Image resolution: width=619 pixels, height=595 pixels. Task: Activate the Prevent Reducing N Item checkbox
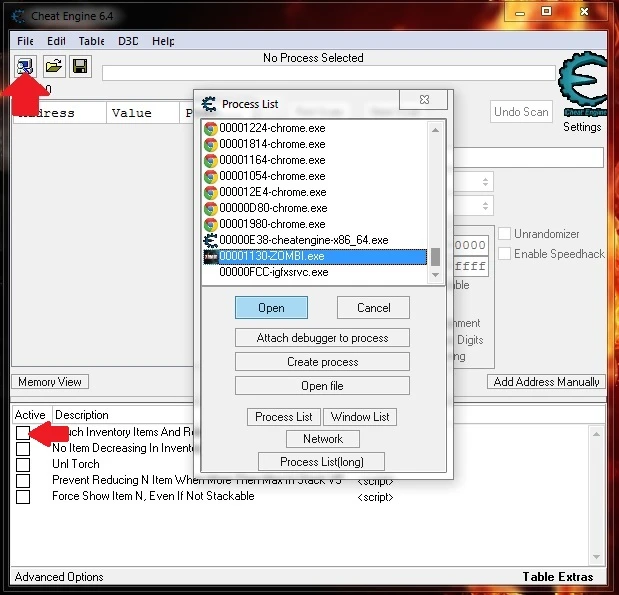(x=23, y=481)
